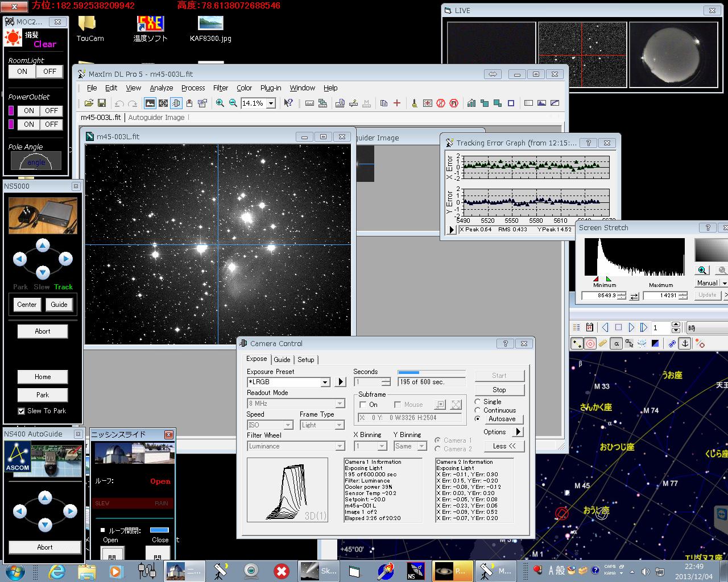Open Exposure Preset LRGB dropdown

click(x=325, y=383)
